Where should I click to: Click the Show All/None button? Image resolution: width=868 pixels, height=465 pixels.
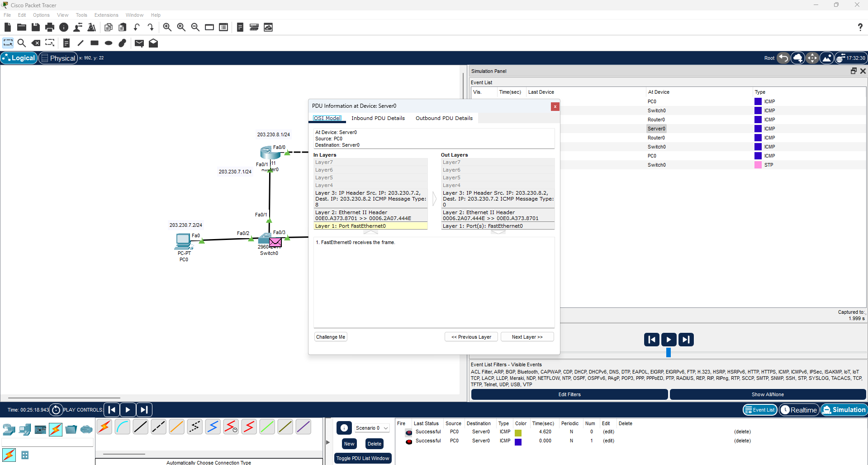pos(768,394)
